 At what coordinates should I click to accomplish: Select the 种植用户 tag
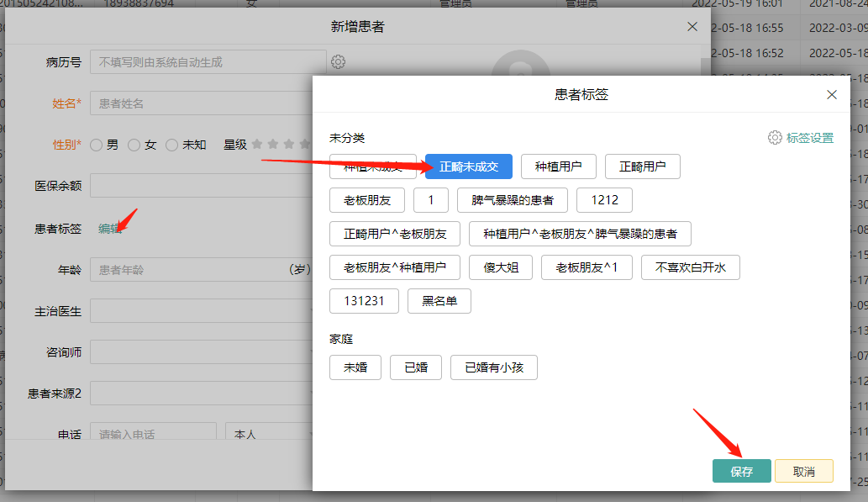click(559, 166)
